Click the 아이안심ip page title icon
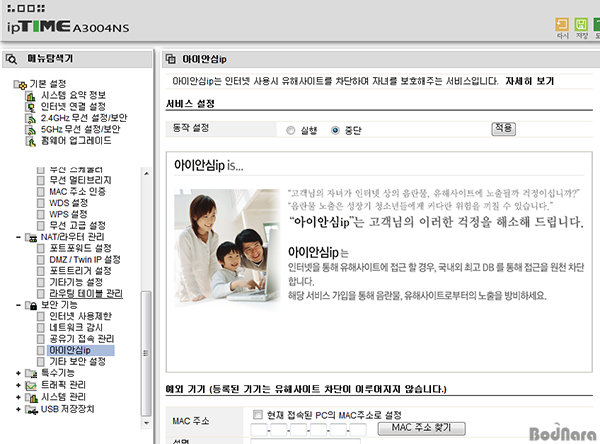The height and width of the screenshot is (444, 600). coord(171,59)
